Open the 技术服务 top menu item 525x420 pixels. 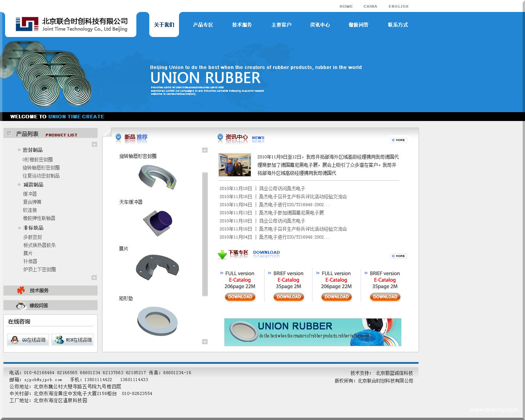pos(242,25)
